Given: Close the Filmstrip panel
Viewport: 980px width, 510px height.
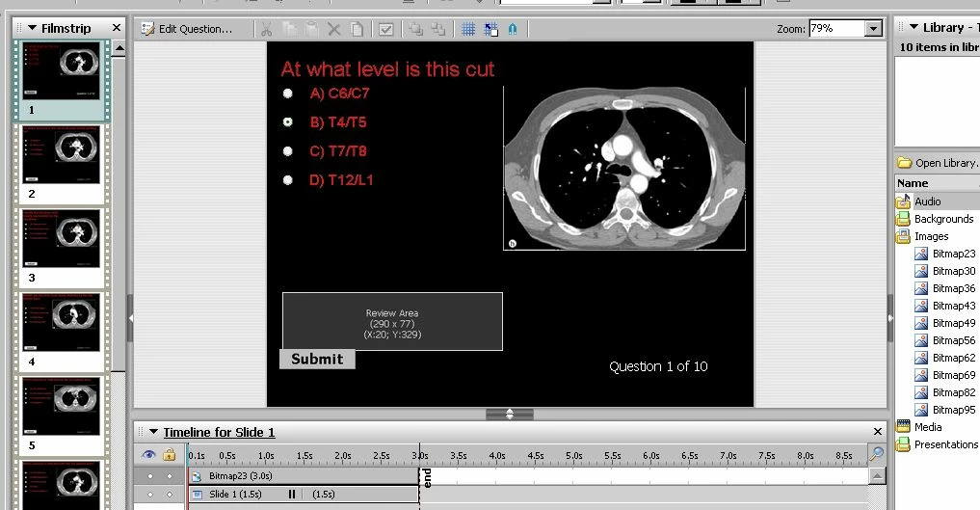Looking at the screenshot, I should click(x=117, y=28).
